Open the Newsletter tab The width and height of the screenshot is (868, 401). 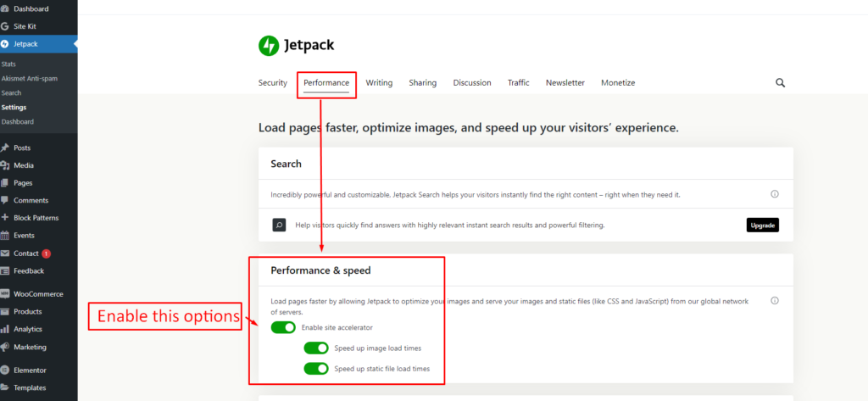[565, 82]
